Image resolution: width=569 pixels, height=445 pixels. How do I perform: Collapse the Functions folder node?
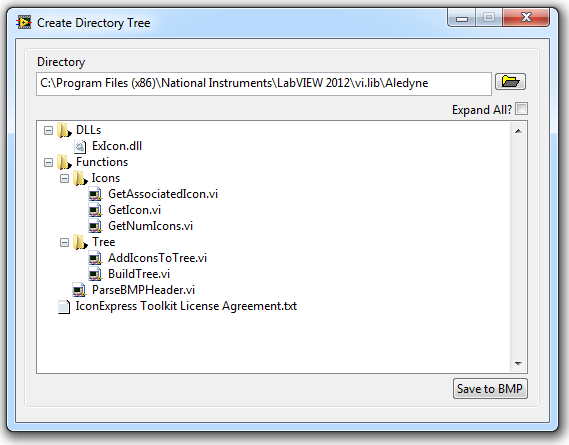pos(48,162)
